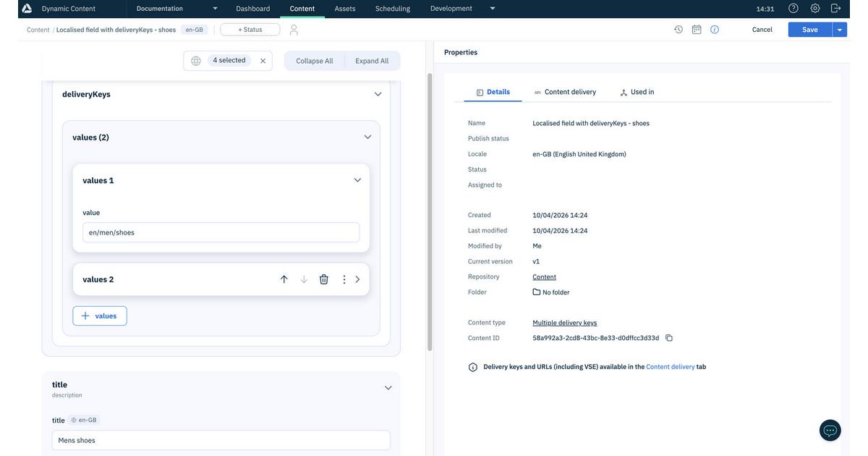Screen dimensions: 868x456
Task: Open version history clock icon
Action: [x=678, y=30]
